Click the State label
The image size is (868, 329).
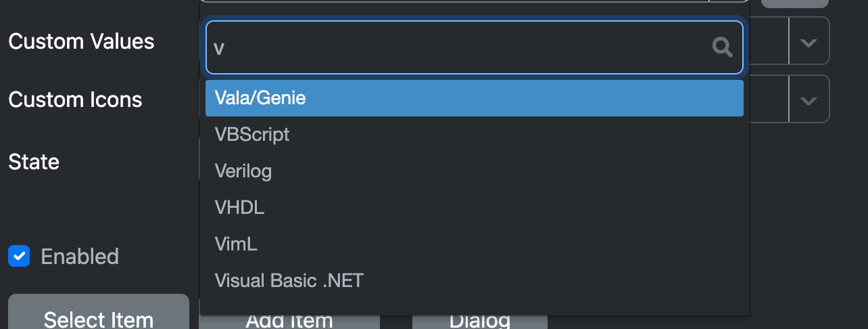tap(34, 162)
